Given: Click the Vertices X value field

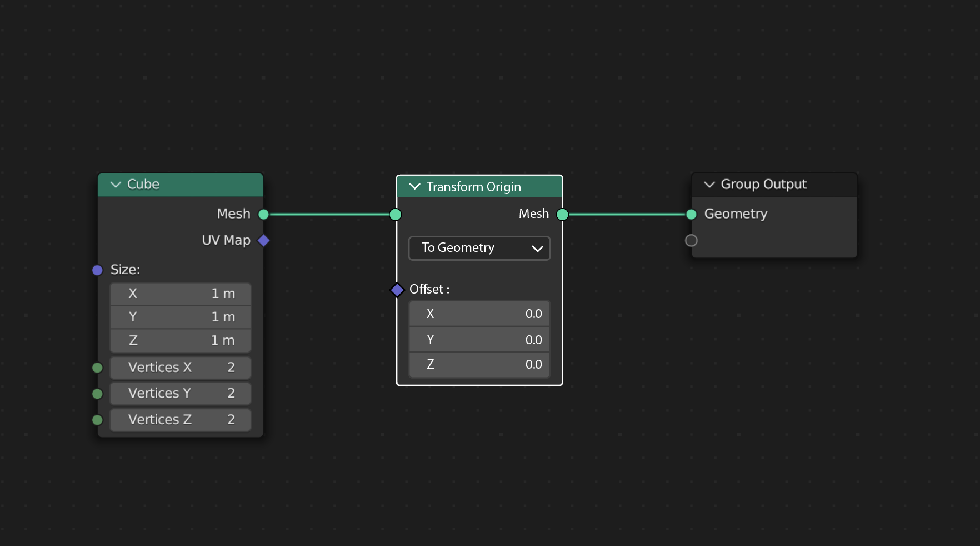Looking at the screenshot, I should coord(181,368).
